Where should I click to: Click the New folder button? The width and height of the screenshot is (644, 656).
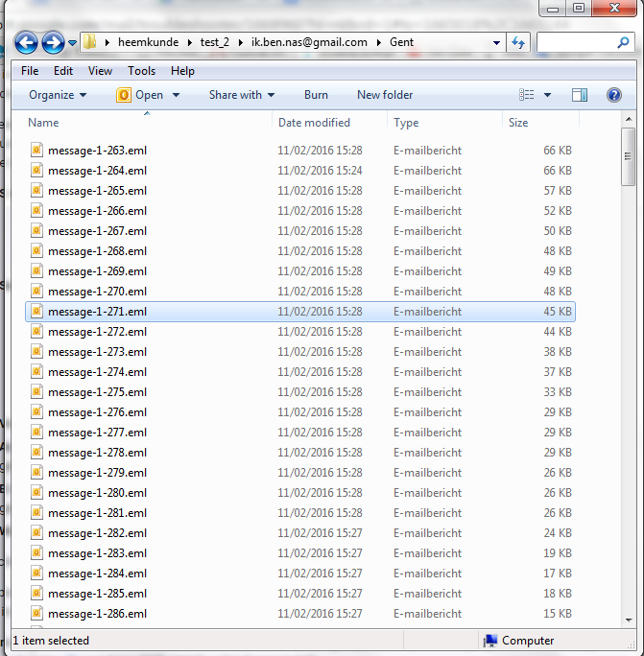(385, 95)
